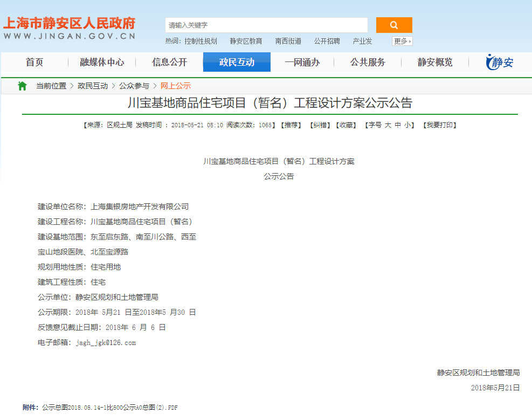Click the 静安 logo in navigation bar
532x420 pixels.
click(500, 62)
